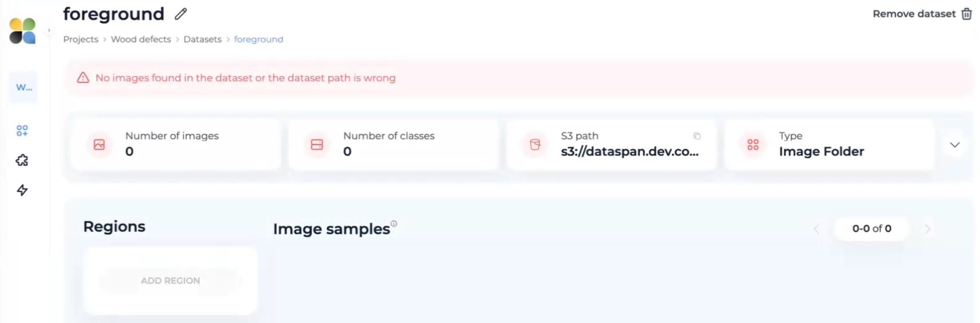Expand the sidebar with the small arrow
The width and height of the screenshot is (980, 323).
pyautogui.click(x=49, y=30)
